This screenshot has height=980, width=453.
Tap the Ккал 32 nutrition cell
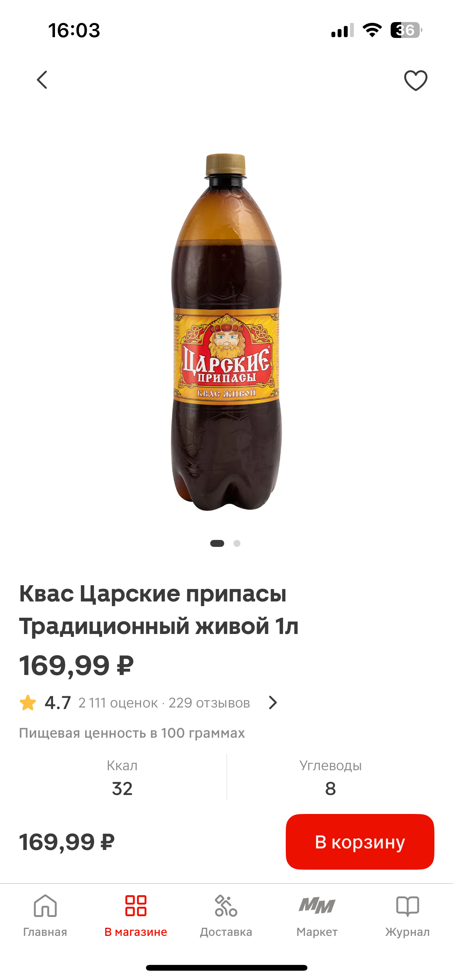point(122,777)
